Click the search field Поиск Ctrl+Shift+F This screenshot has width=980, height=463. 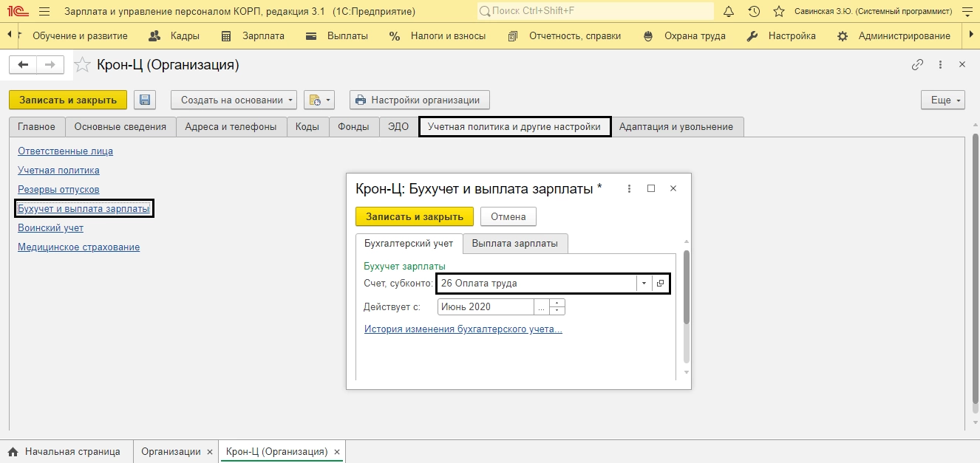pos(595,12)
